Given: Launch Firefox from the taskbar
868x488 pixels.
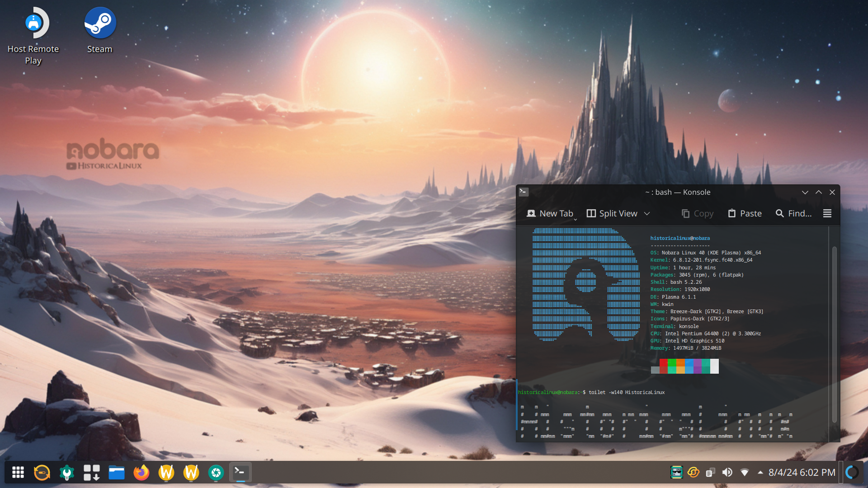Looking at the screenshot, I should point(142,473).
